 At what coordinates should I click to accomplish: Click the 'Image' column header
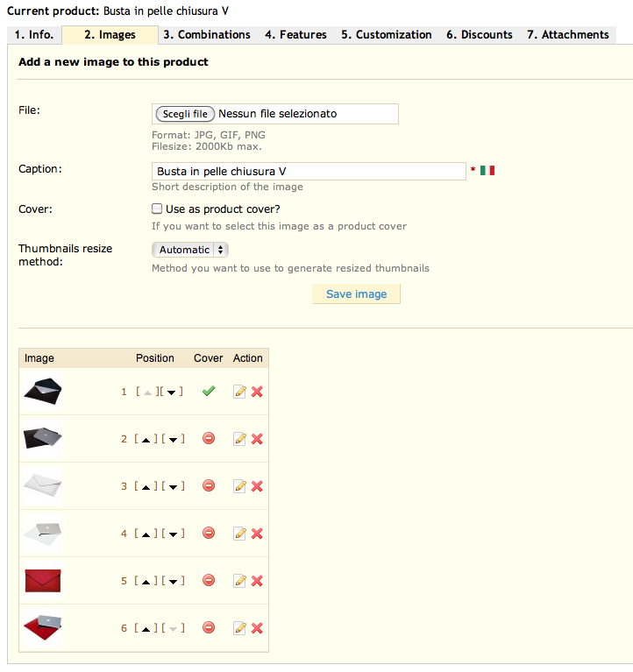coord(39,357)
